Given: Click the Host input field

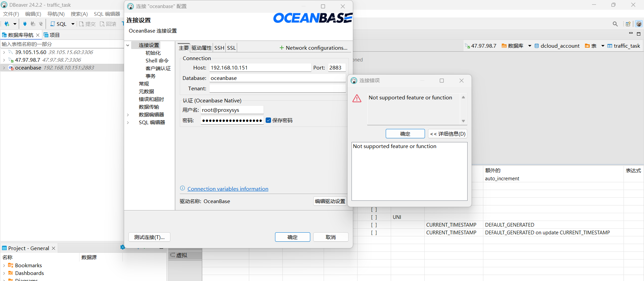Looking at the screenshot, I should (260, 68).
